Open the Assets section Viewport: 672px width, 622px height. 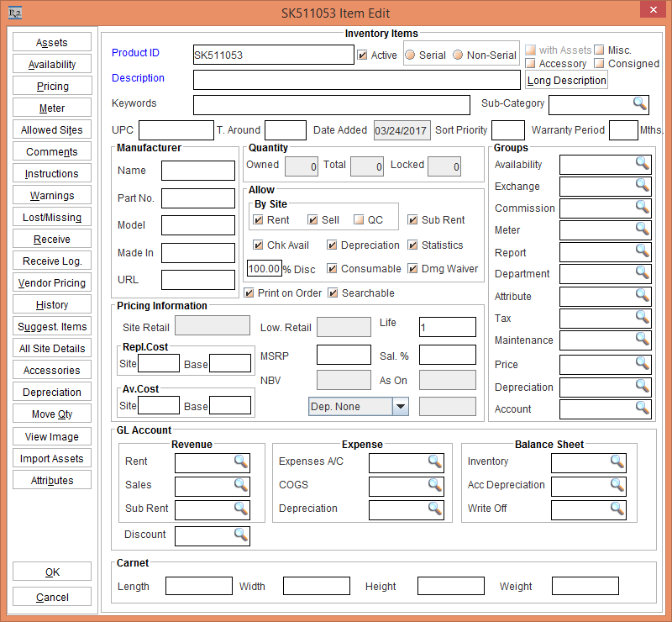pos(52,42)
